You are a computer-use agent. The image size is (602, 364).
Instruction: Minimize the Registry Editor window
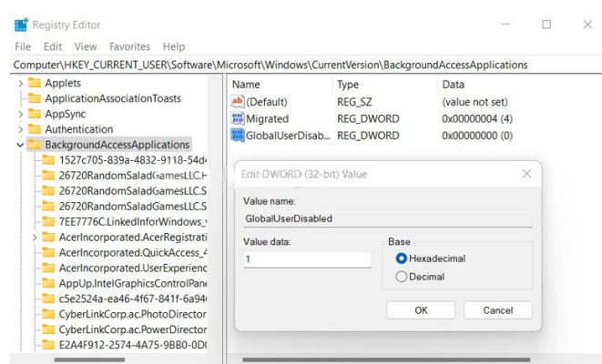tap(506, 25)
